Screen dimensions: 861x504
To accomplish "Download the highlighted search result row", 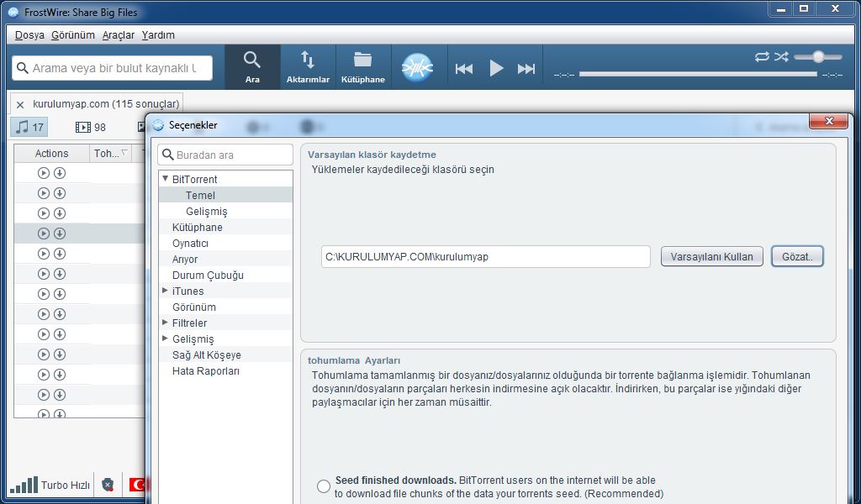I will (x=60, y=234).
